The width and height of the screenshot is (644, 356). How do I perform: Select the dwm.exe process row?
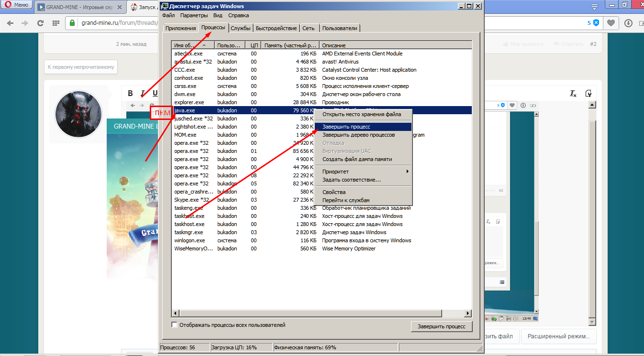(322, 94)
